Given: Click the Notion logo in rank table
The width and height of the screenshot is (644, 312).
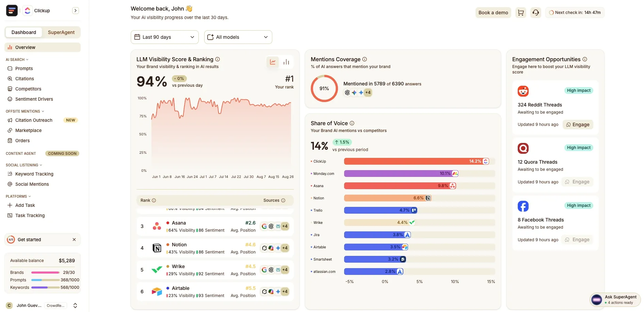Looking at the screenshot, I should [157, 248].
